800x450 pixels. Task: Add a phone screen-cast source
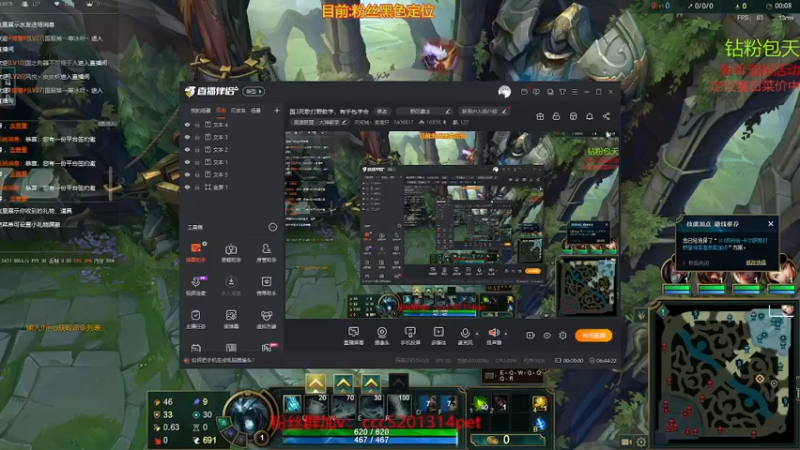point(410,336)
